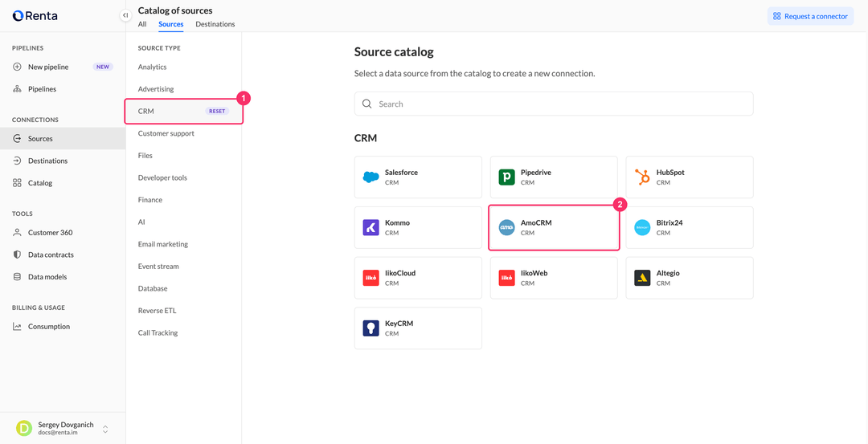Image resolution: width=868 pixels, height=444 pixels.
Task: Click the user avatar D icon
Action: [x=24, y=429]
